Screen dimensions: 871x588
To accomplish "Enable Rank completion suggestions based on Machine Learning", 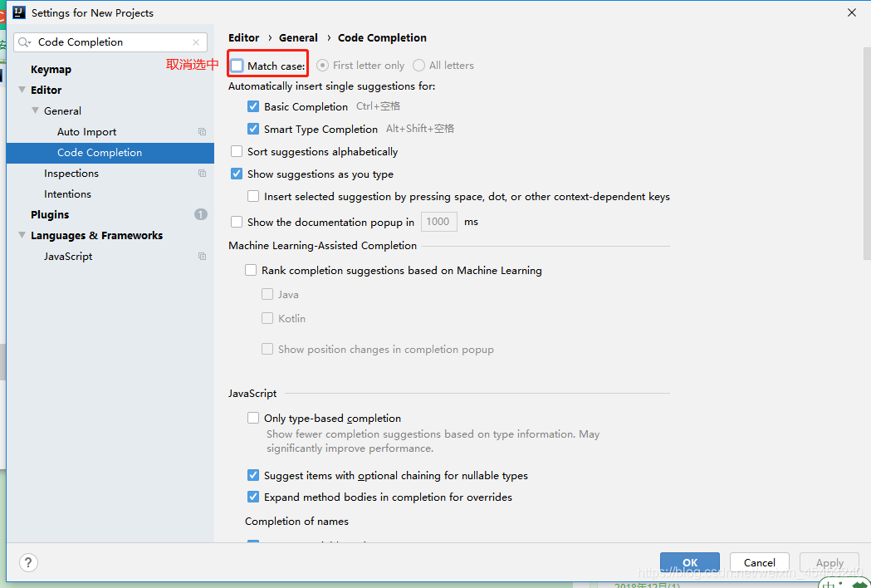I will (251, 270).
